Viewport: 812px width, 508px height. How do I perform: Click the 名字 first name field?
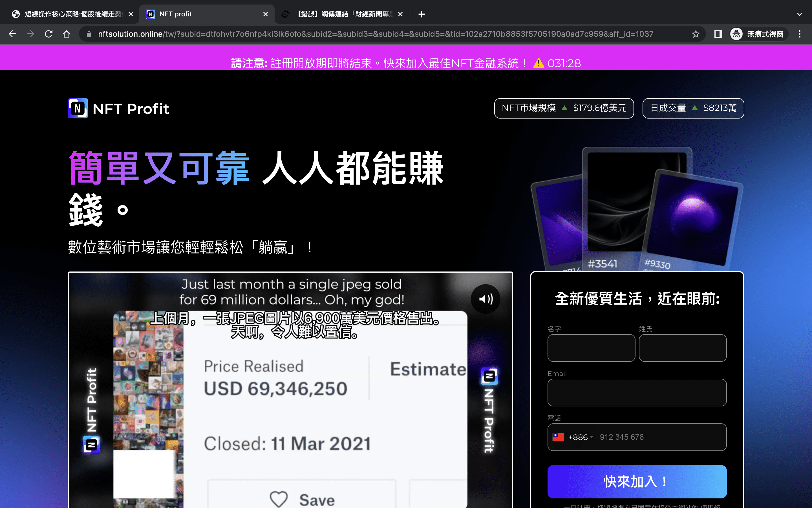tap(591, 348)
